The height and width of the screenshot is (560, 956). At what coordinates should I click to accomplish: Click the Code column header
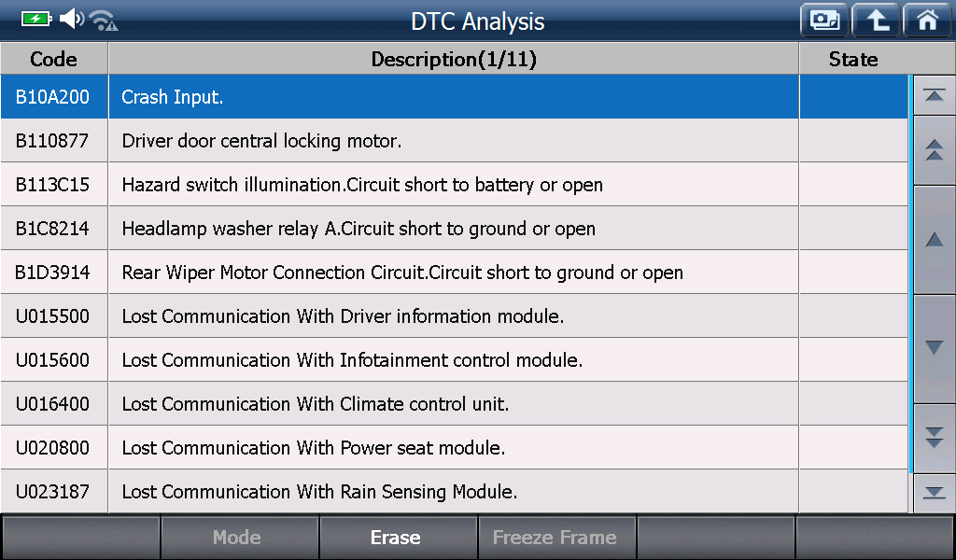[x=53, y=59]
